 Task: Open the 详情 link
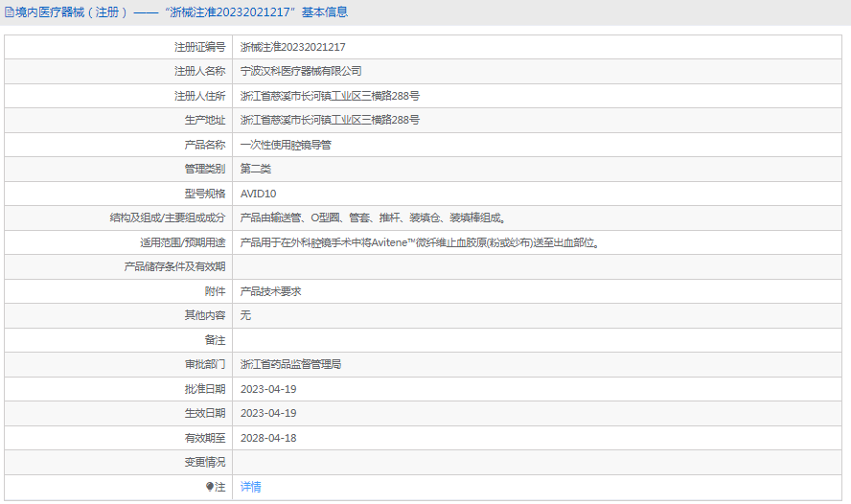pos(251,487)
